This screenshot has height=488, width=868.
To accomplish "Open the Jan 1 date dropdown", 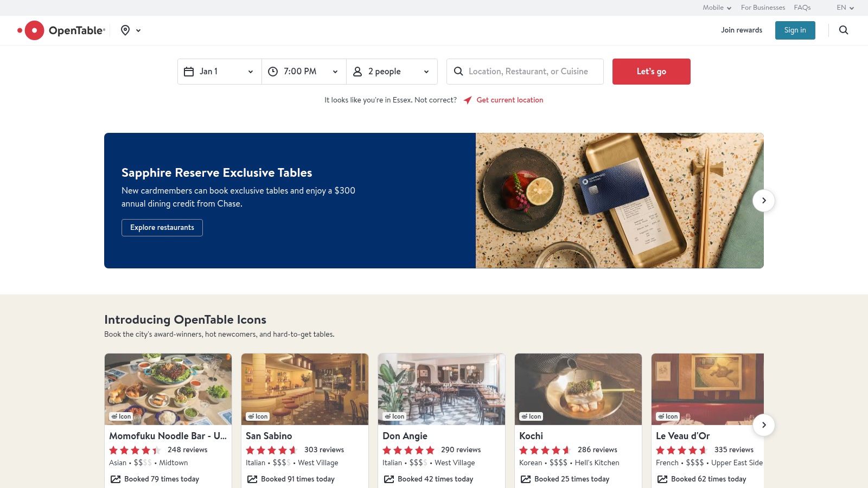I will [x=220, y=72].
